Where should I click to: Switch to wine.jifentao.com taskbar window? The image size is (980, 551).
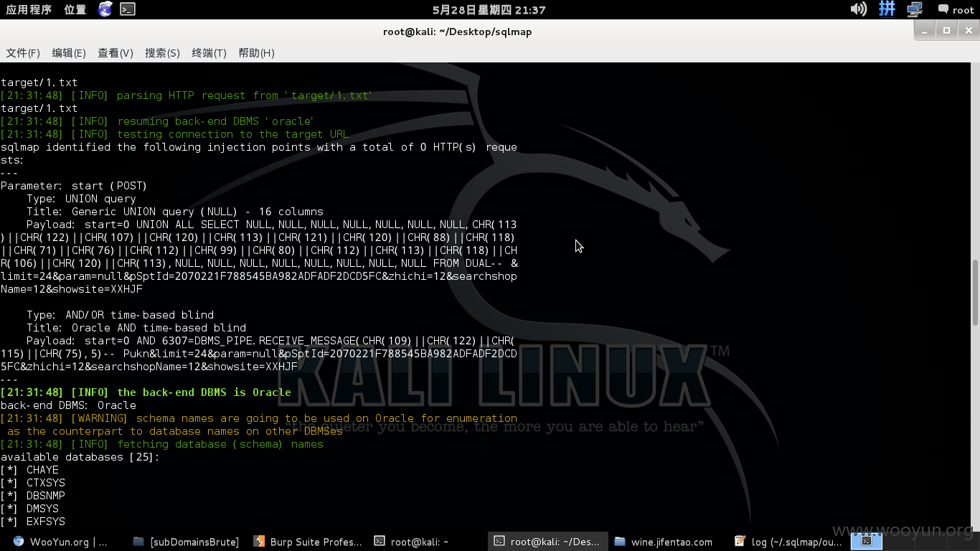tap(664, 542)
